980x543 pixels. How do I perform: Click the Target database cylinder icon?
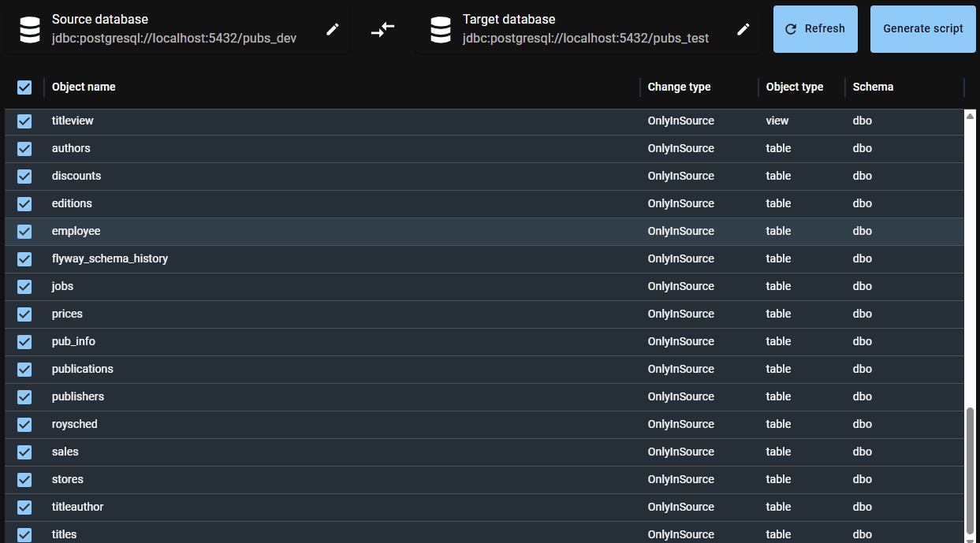(x=440, y=28)
